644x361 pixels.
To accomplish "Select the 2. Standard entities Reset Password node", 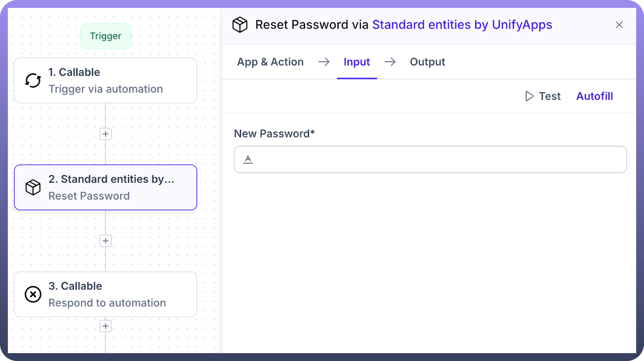I will click(105, 187).
